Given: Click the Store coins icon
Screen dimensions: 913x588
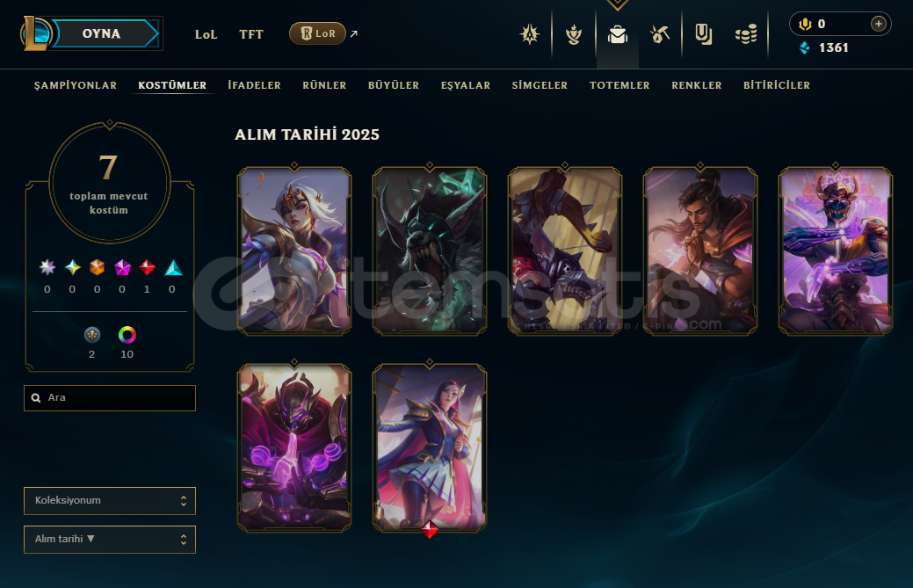Looking at the screenshot, I should tap(746, 34).
